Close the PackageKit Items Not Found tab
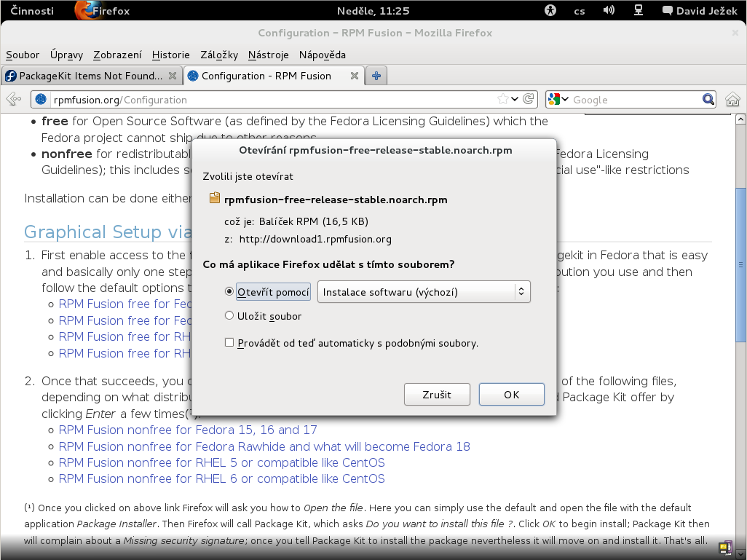747x560 pixels. click(173, 76)
